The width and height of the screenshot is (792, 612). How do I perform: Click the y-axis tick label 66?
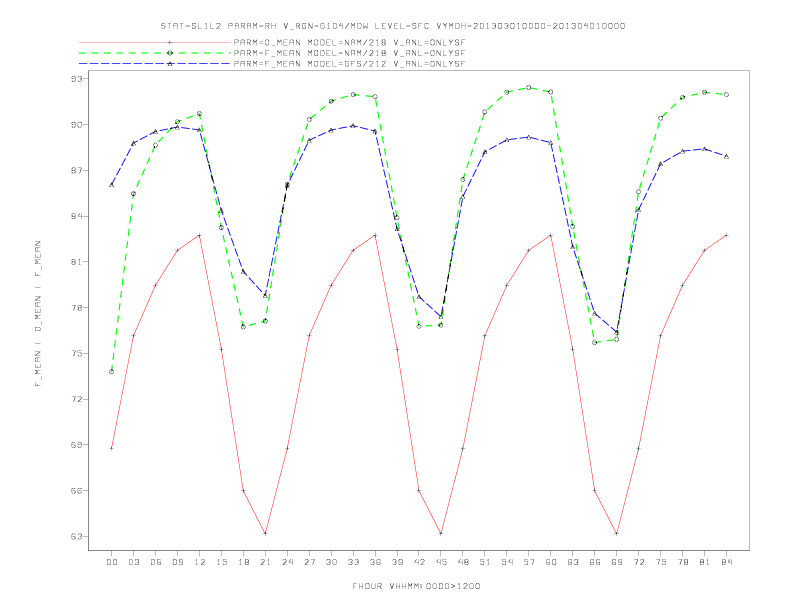point(76,490)
